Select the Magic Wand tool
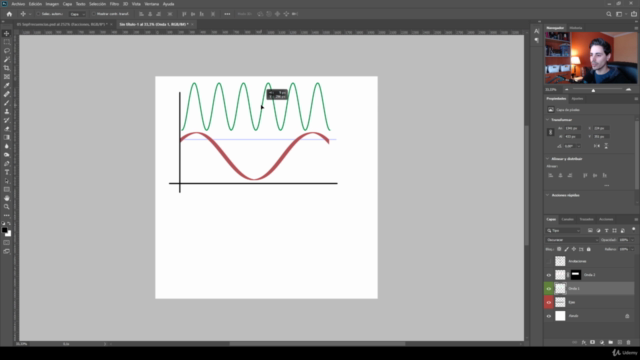This screenshot has width=640, height=360. 7,59
